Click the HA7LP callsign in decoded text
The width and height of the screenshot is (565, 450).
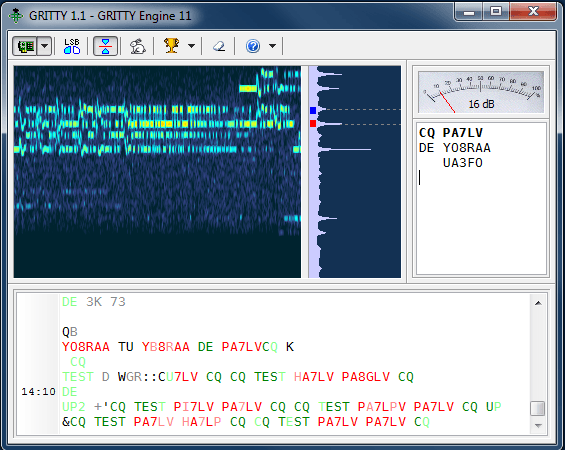(x=201, y=422)
